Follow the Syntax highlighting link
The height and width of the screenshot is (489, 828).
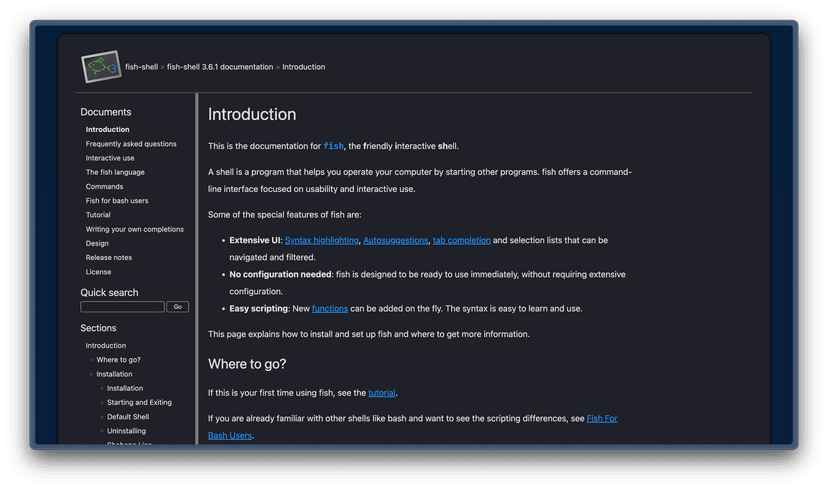point(321,240)
